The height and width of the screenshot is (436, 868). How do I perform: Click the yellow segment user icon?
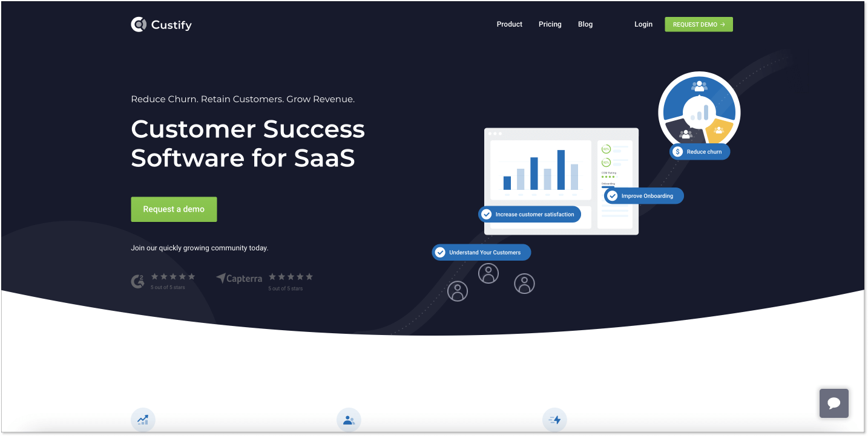[x=718, y=129]
